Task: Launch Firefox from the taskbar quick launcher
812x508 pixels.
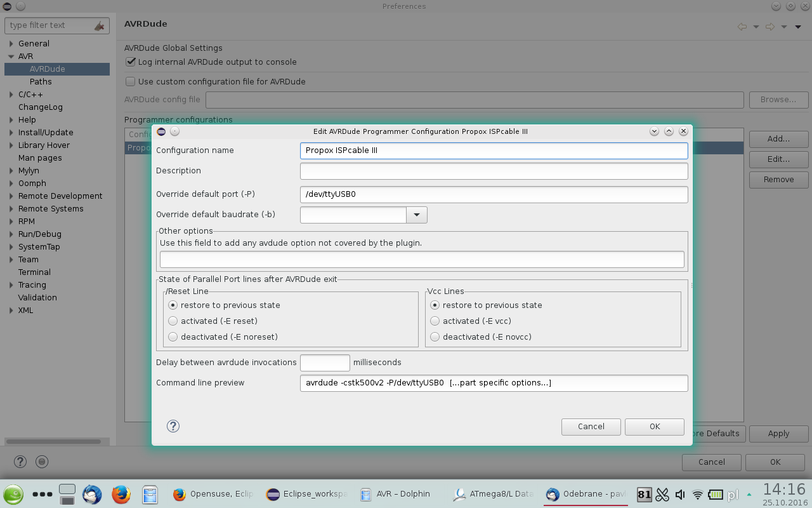Action: point(121,494)
